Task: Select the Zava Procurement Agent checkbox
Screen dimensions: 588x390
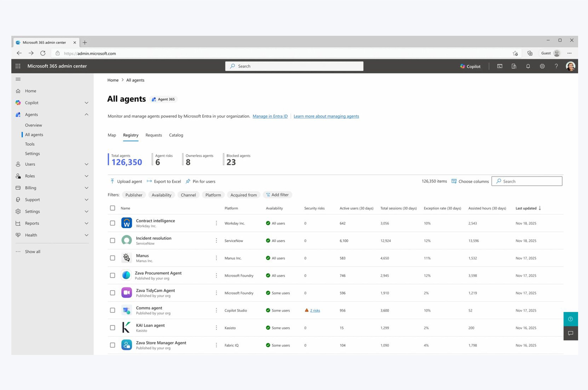Action: pos(113,275)
